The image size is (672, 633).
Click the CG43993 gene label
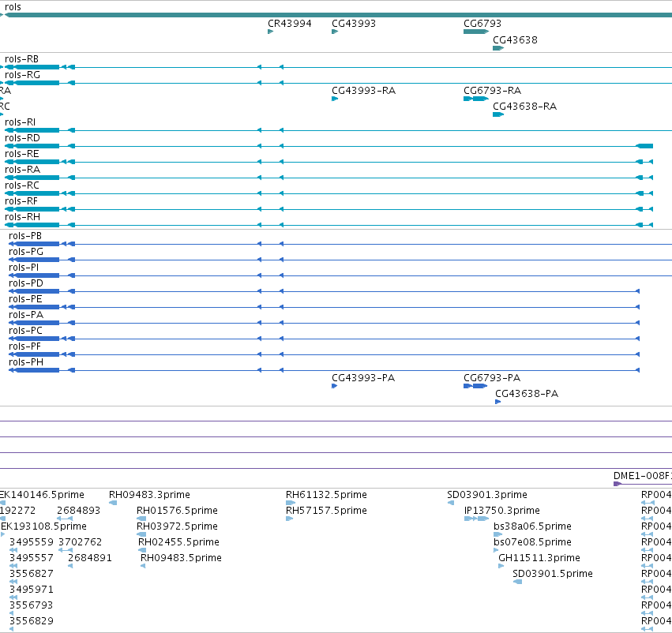tap(354, 23)
